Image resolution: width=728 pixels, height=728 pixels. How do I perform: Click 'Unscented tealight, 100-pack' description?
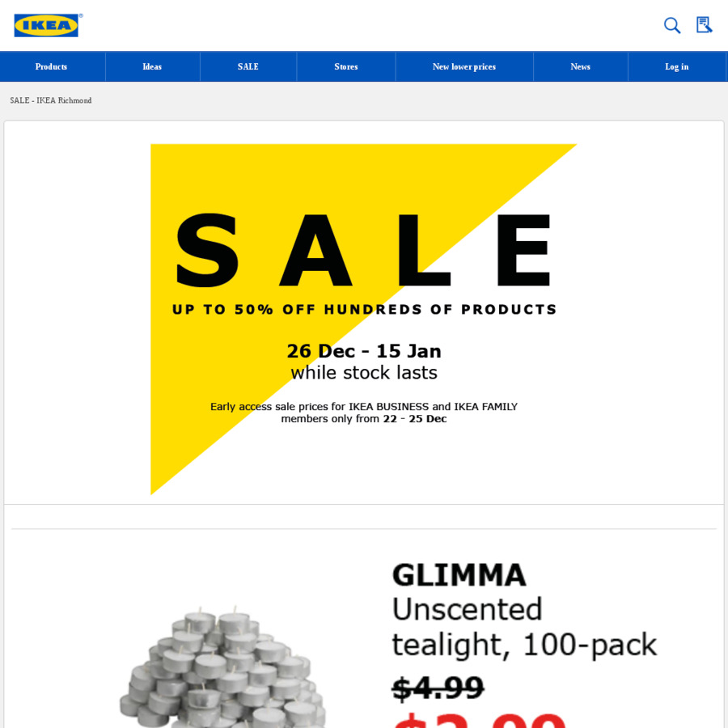click(523, 627)
